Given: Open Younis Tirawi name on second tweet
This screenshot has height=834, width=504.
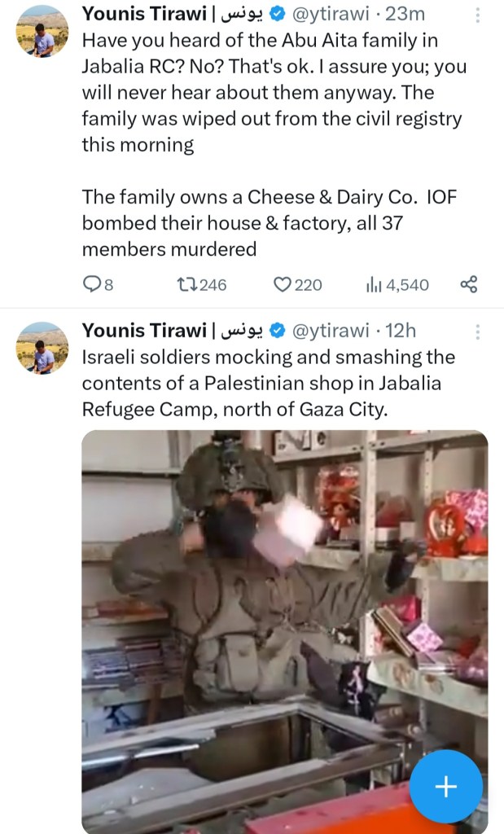Looking at the screenshot, I should [142, 330].
